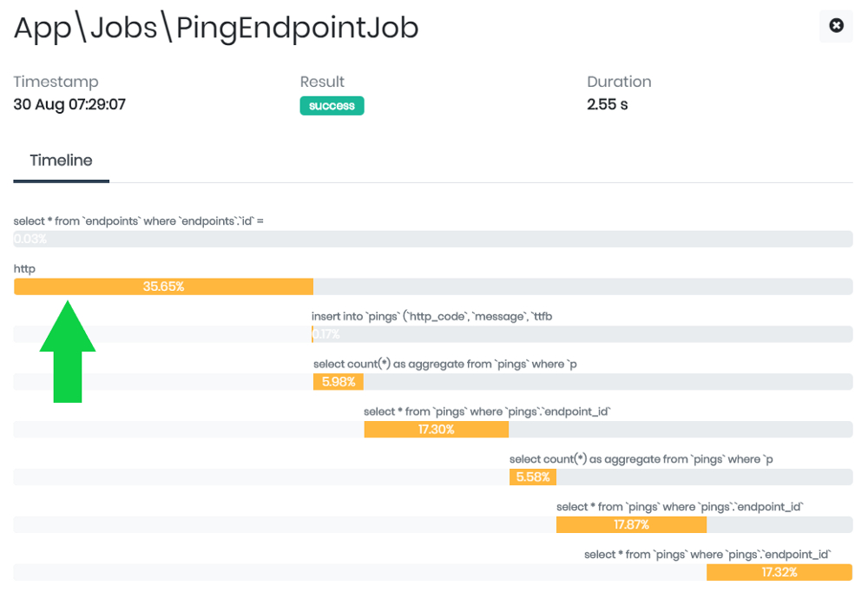Switch to the Timeline tab
The image size is (868, 599).
[61, 161]
